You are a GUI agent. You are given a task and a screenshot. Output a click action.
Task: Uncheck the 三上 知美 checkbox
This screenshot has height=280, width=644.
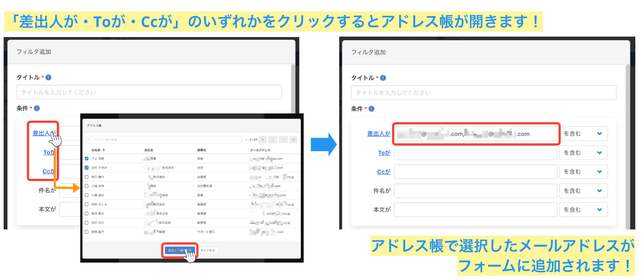coord(87,159)
